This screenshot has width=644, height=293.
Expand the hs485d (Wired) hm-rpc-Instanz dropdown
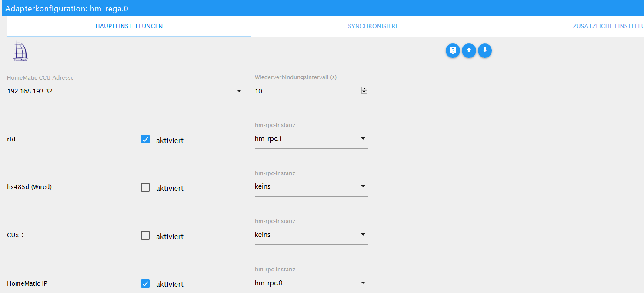(x=311, y=186)
